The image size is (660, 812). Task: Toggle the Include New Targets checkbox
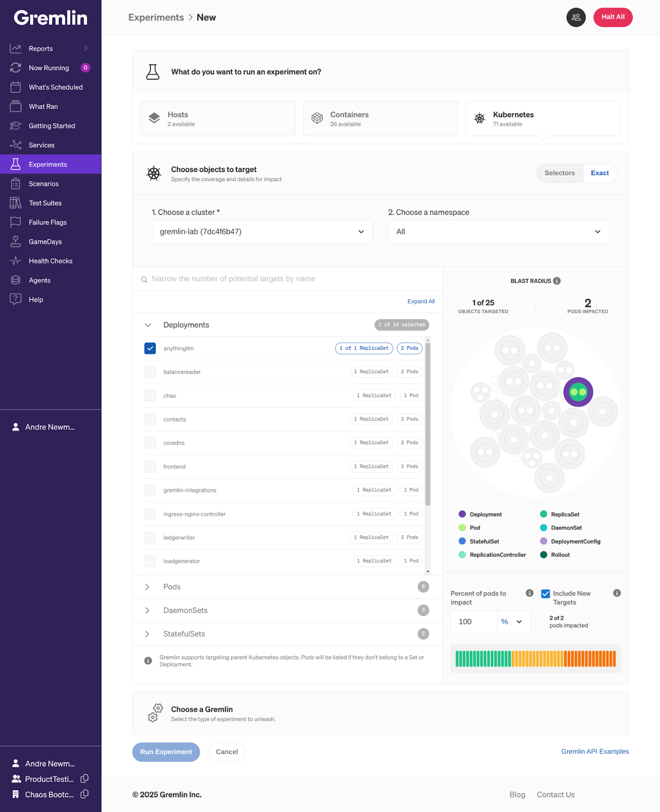[545, 593]
